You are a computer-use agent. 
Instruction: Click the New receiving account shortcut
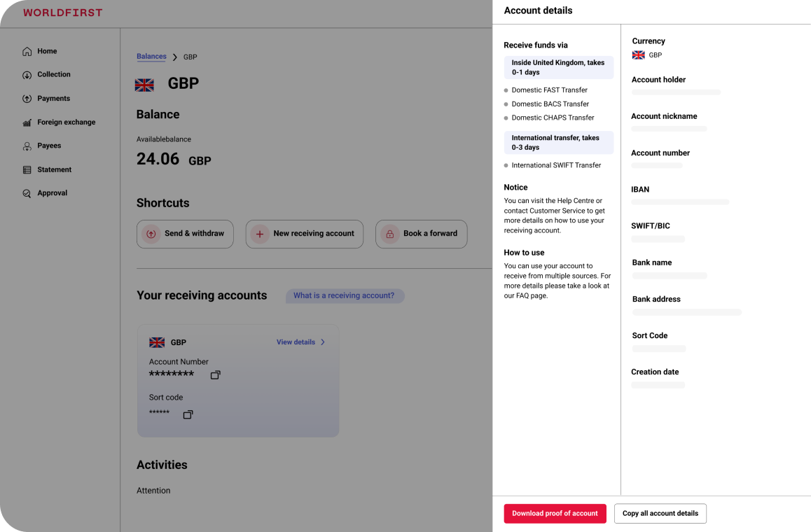(x=304, y=234)
